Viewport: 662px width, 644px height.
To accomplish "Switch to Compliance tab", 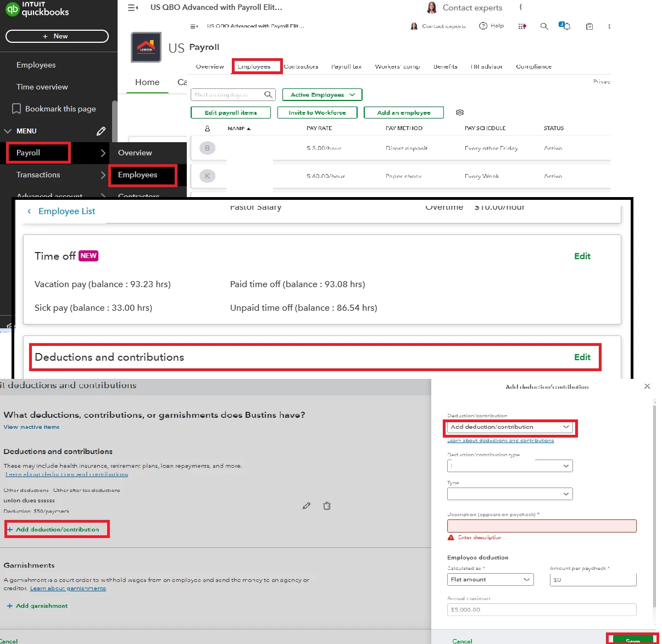I will 533,66.
